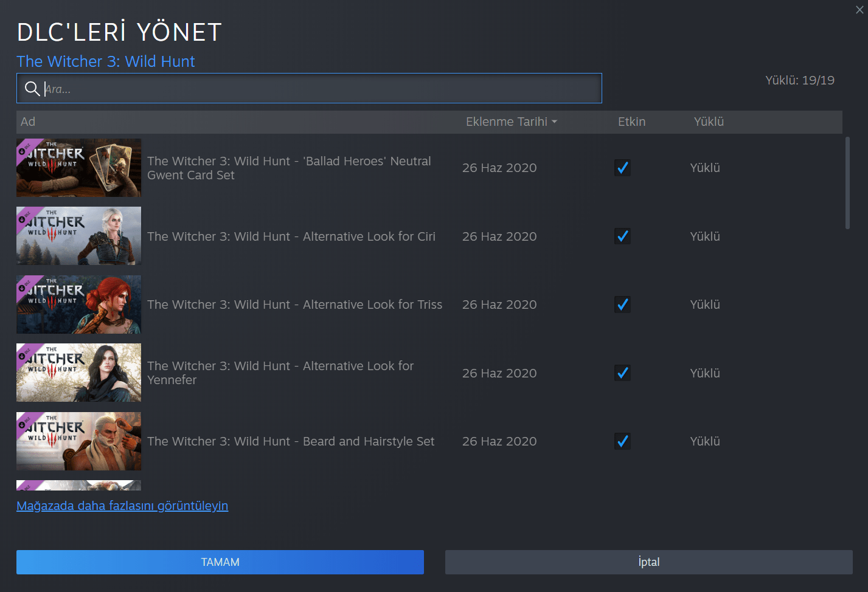Close the DLC manager dialog
Image resolution: width=868 pixels, height=592 pixels.
click(x=859, y=10)
